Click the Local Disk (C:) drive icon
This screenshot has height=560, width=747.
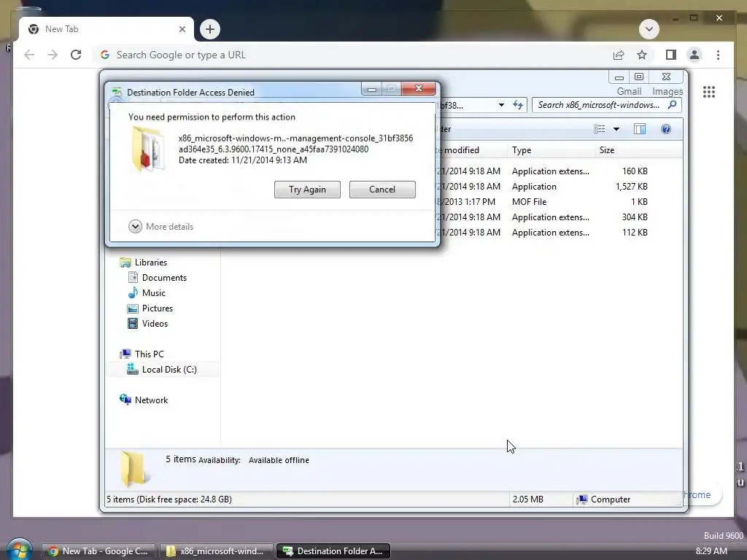tap(133, 369)
